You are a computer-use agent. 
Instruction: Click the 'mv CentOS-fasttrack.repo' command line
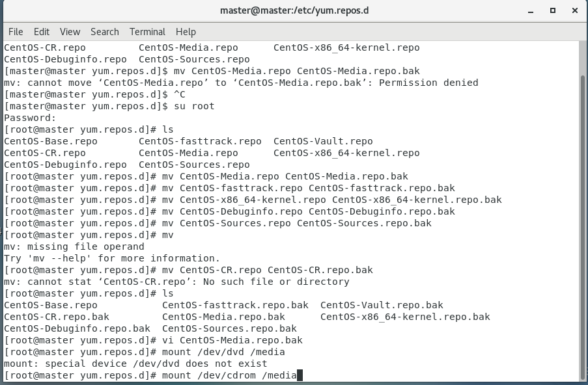tap(229, 188)
